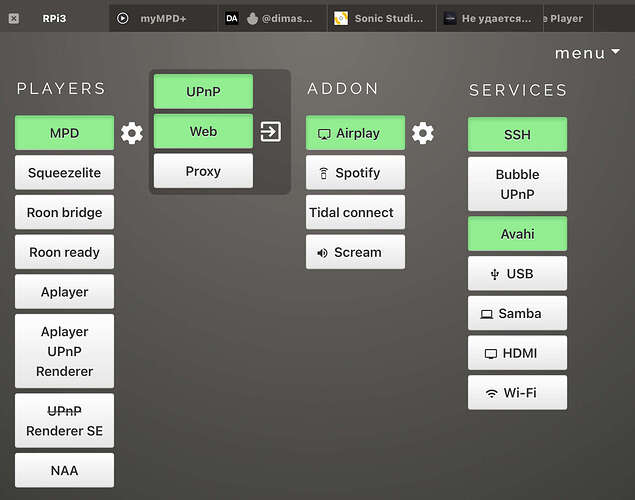Switch to Player browser tab
The image size is (635, 500).
point(568,18)
